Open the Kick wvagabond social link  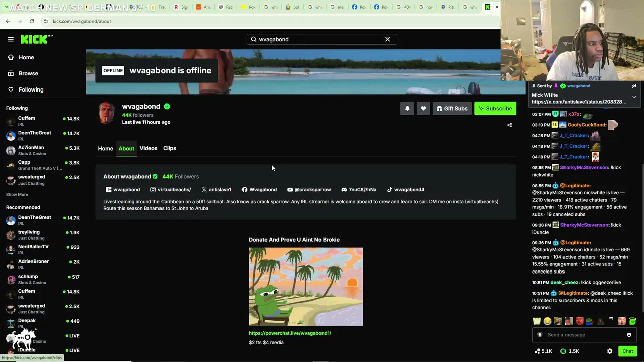(x=123, y=190)
